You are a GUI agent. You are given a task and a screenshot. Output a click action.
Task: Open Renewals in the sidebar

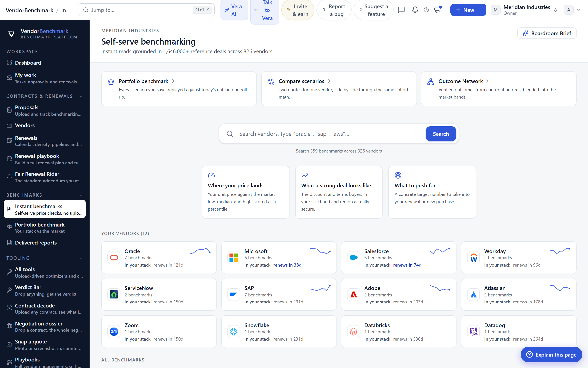(45, 141)
